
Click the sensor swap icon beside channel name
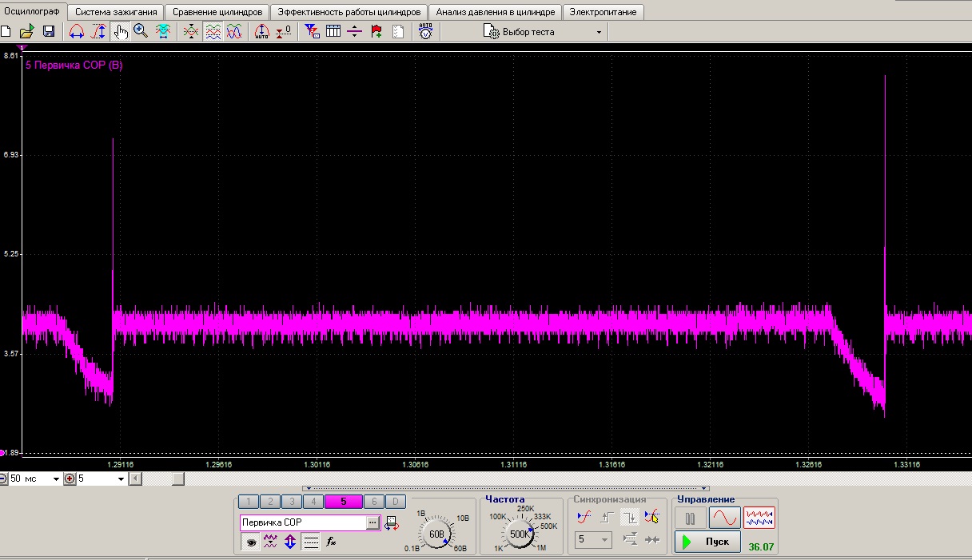click(x=392, y=523)
